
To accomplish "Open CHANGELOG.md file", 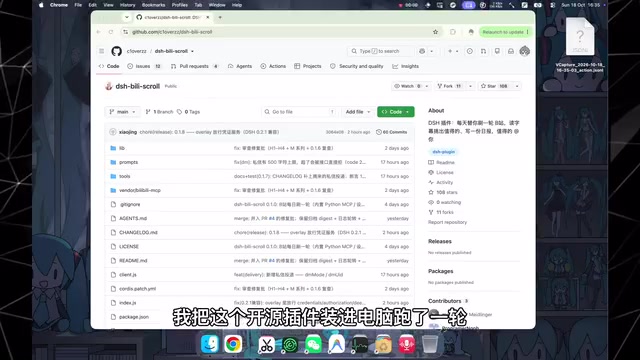I will tap(138, 233).
